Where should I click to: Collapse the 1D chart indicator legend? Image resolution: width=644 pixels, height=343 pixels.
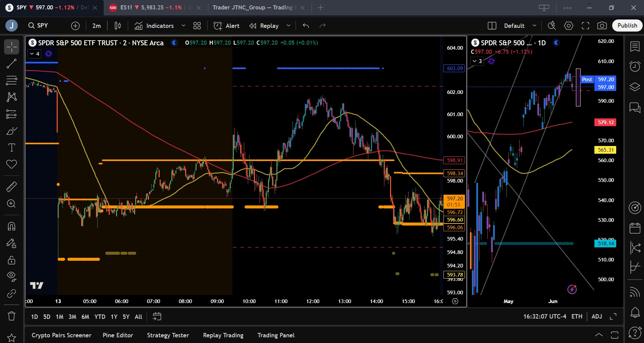pos(477,61)
